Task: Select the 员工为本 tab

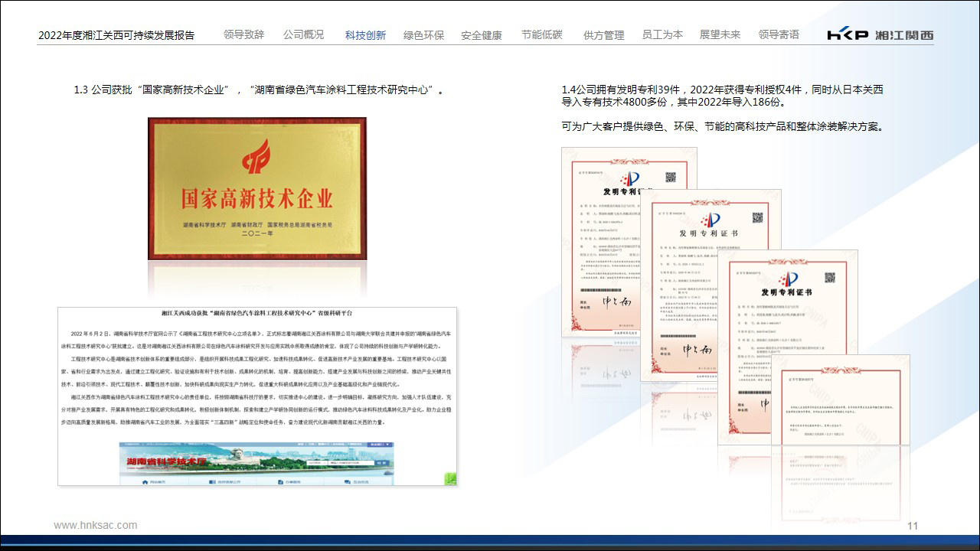Action: tap(662, 34)
